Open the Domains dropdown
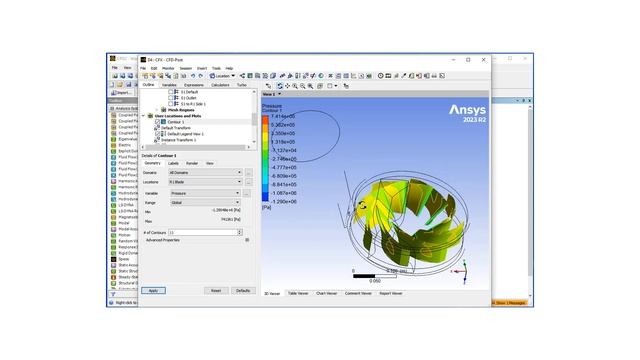Viewport: 640px width, 360px height. [x=206, y=173]
